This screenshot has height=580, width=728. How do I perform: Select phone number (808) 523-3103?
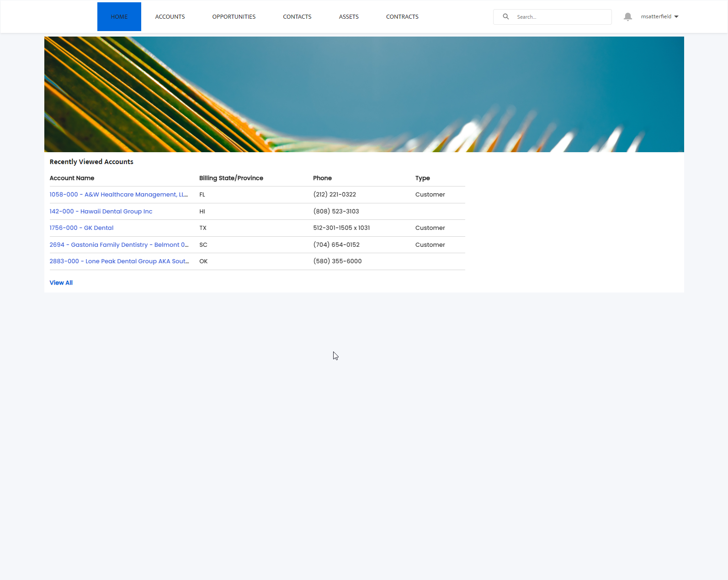click(336, 212)
